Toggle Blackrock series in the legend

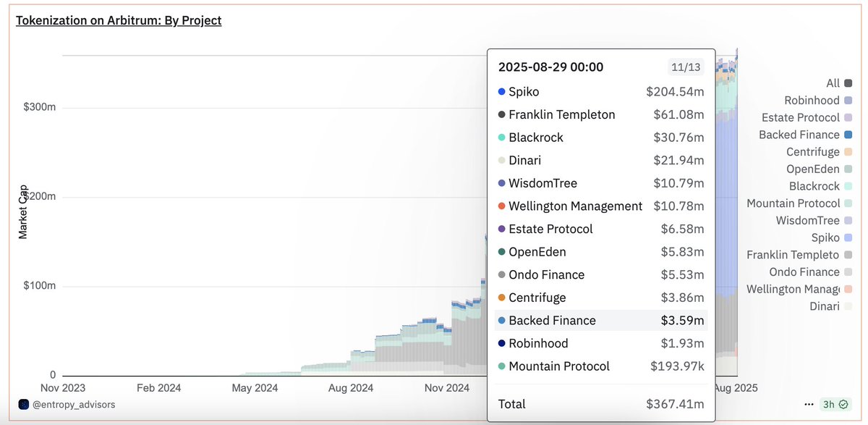[821, 186]
